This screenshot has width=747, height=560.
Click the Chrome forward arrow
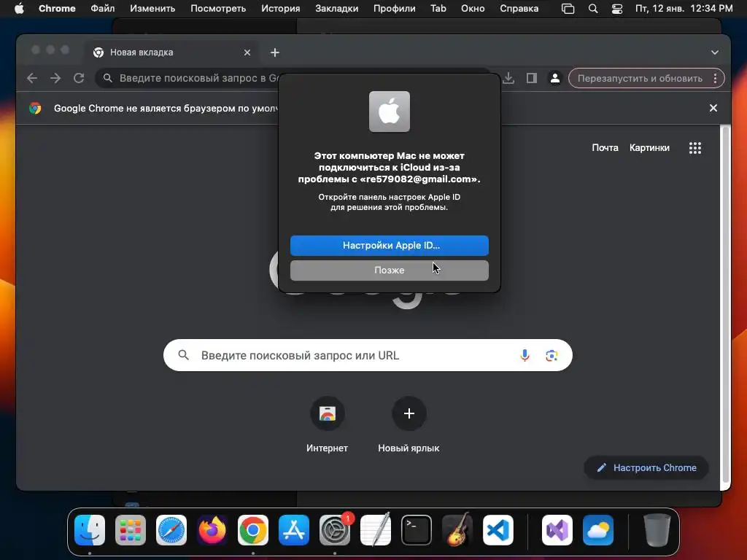tap(55, 78)
